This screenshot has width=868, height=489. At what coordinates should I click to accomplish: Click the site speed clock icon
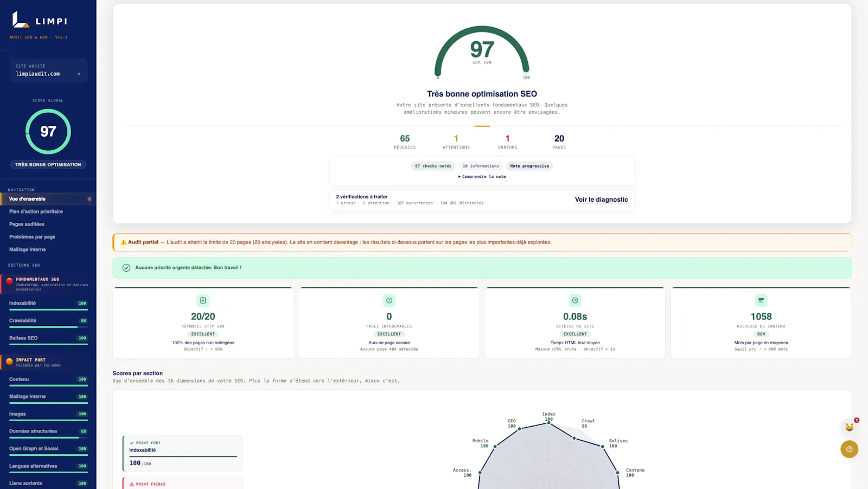point(575,300)
